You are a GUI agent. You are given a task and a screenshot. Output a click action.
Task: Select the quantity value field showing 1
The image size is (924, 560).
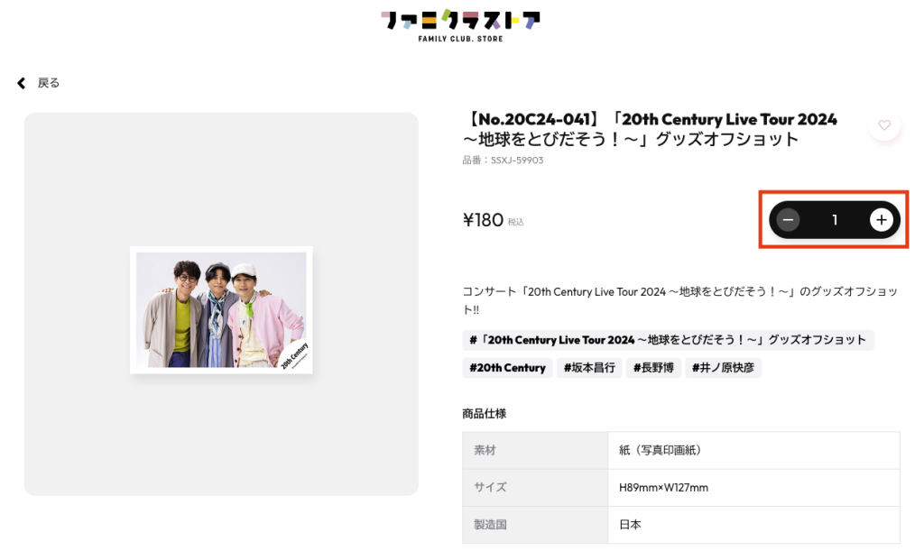[835, 220]
